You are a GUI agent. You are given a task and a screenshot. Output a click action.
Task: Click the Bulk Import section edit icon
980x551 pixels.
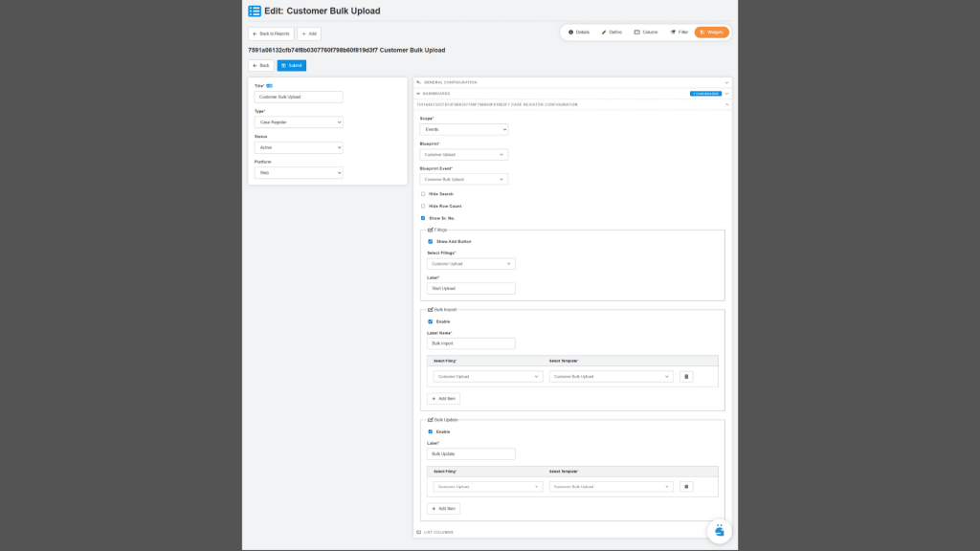pos(430,310)
